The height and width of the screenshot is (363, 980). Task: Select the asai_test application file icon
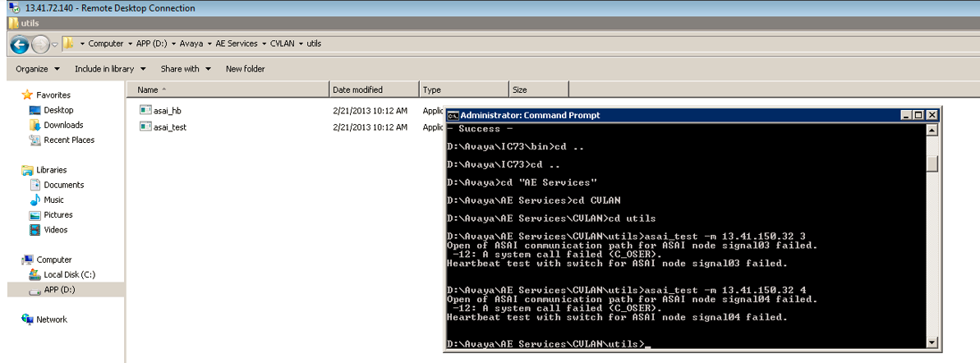click(x=145, y=126)
